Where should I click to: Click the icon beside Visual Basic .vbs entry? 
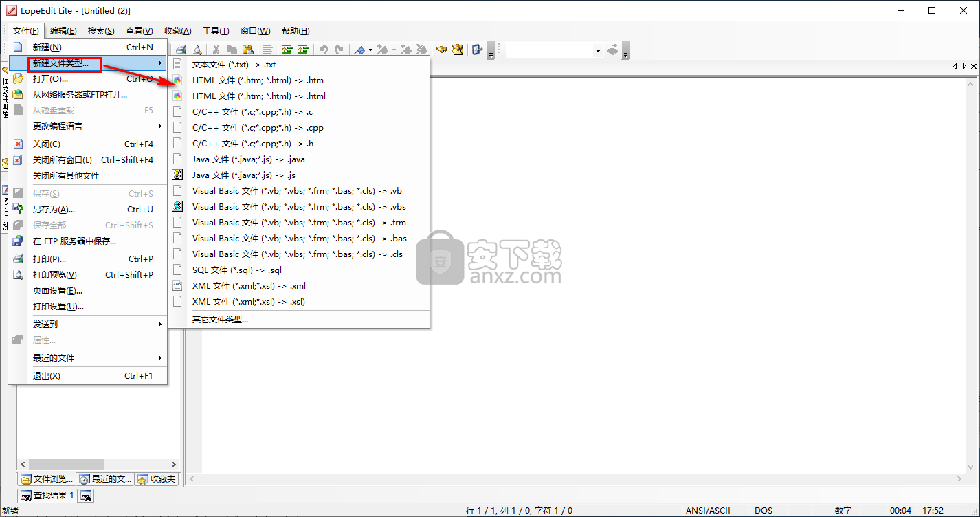click(177, 206)
